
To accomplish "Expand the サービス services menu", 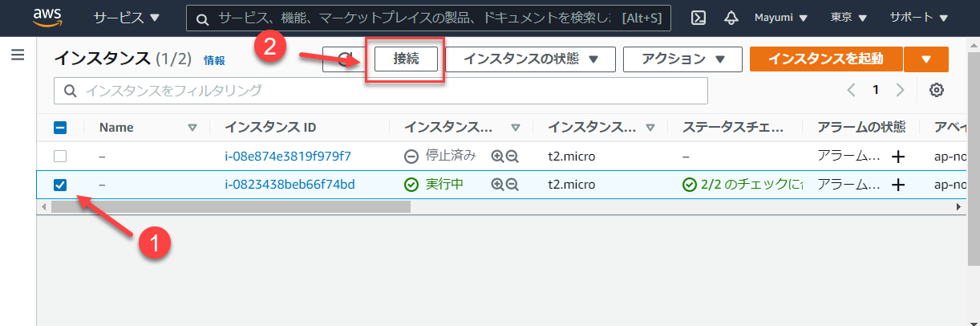I will 127,17.
